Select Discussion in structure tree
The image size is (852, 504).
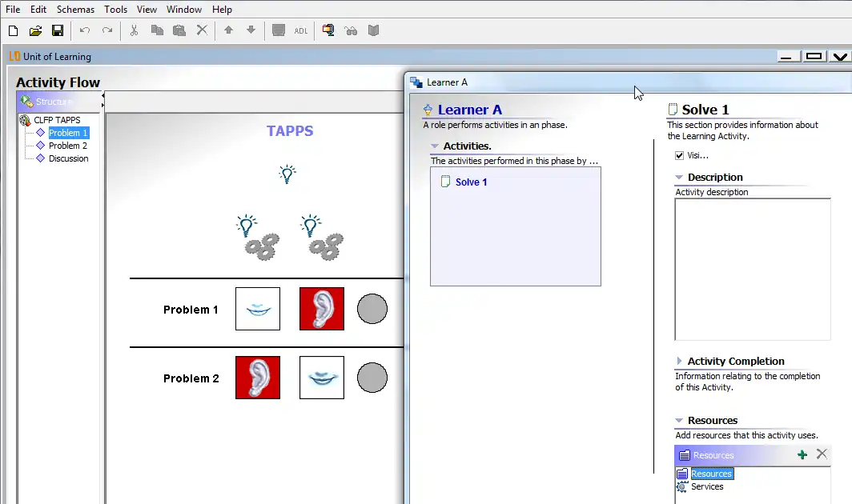[68, 158]
